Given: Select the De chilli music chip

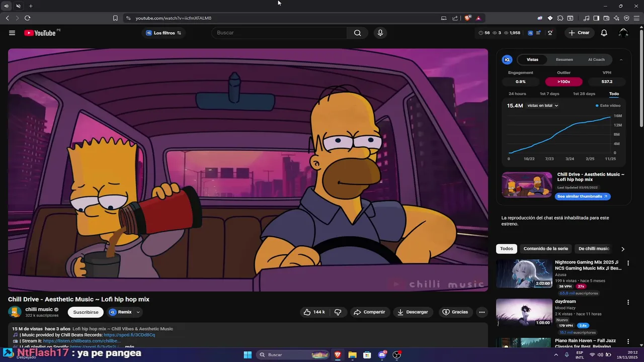Looking at the screenshot, I should 594,248.
